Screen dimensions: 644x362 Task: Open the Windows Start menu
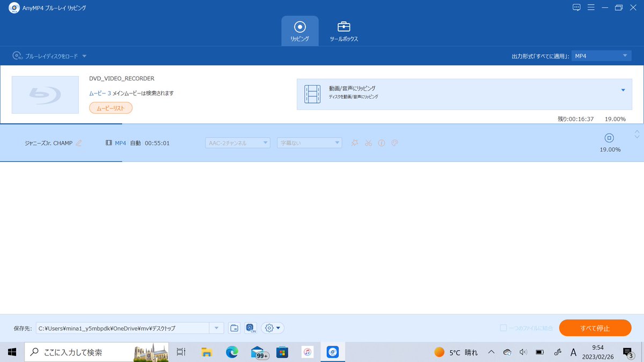point(12,352)
